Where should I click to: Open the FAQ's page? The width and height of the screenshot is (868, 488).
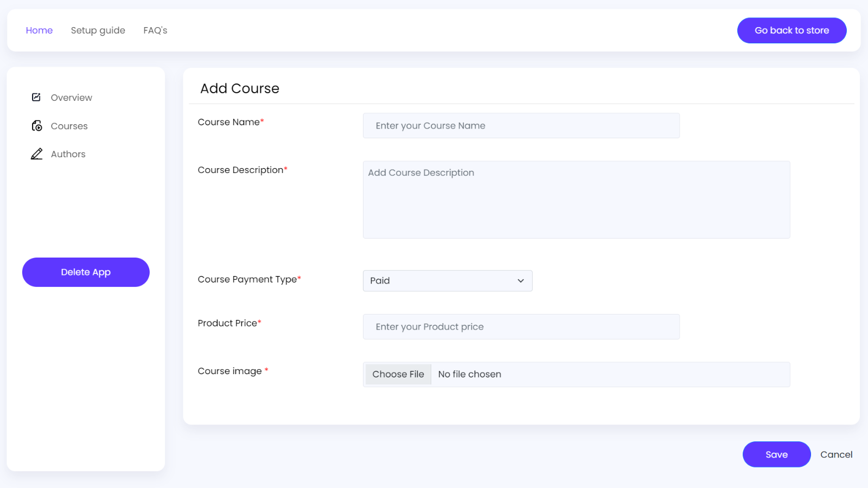click(155, 30)
